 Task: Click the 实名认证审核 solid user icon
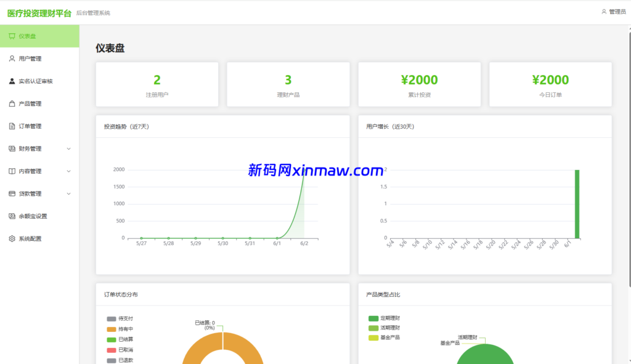click(12, 81)
